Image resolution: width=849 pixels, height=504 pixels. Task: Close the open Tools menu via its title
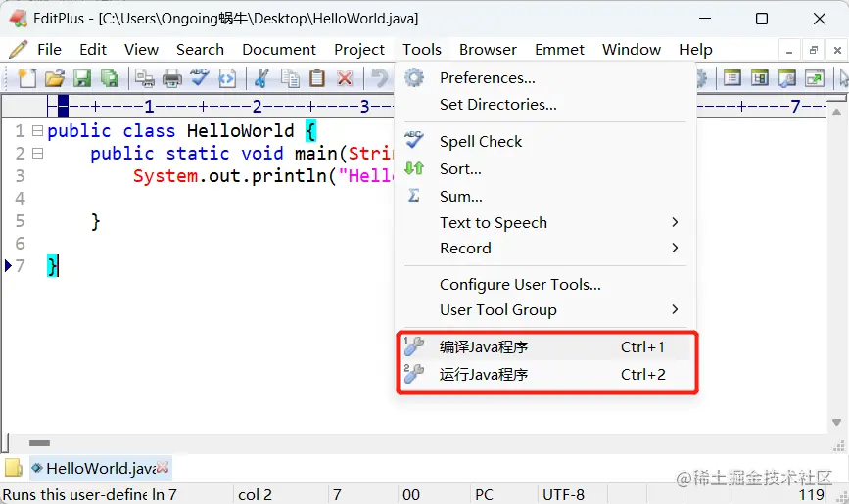click(422, 50)
